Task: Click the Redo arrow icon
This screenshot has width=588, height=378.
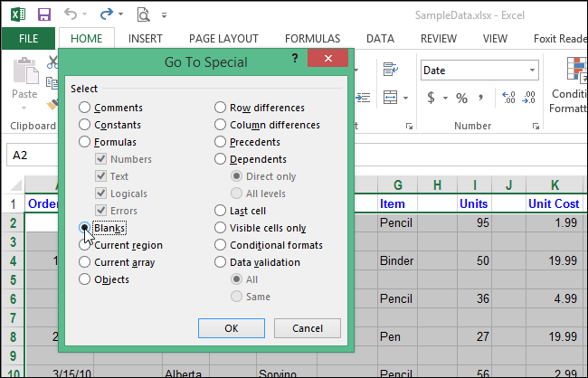Action: click(x=108, y=14)
